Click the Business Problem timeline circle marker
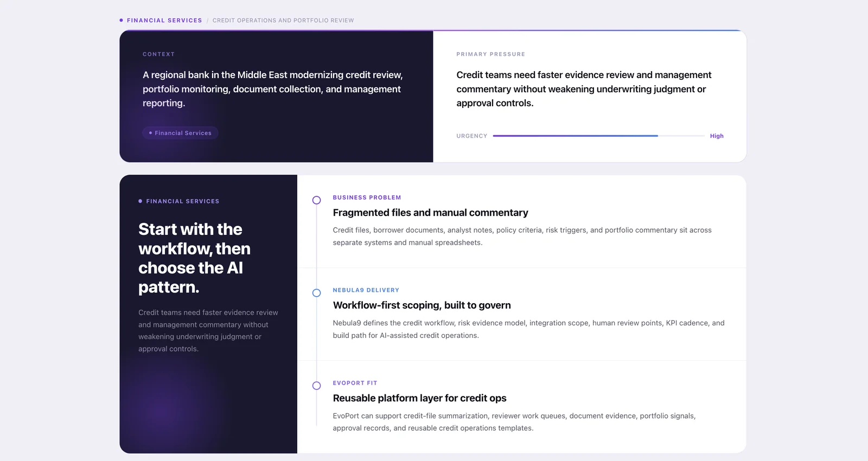The height and width of the screenshot is (461, 868). [x=316, y=200]
